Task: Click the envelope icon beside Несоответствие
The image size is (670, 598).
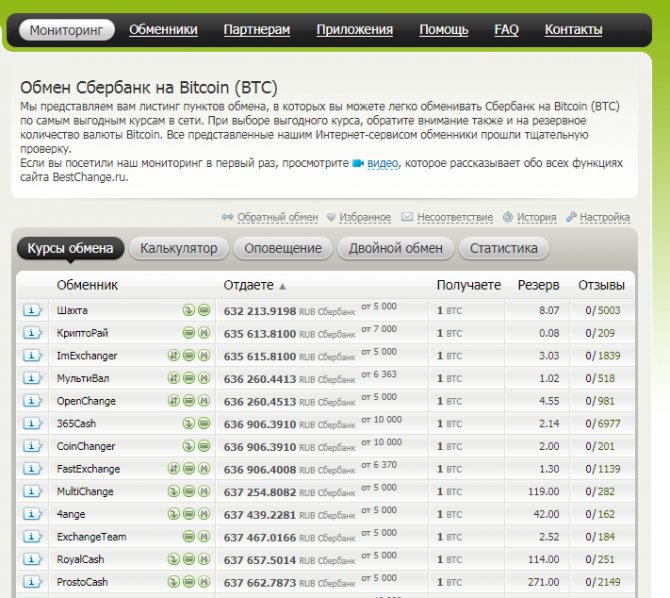Action: point(407,217)
